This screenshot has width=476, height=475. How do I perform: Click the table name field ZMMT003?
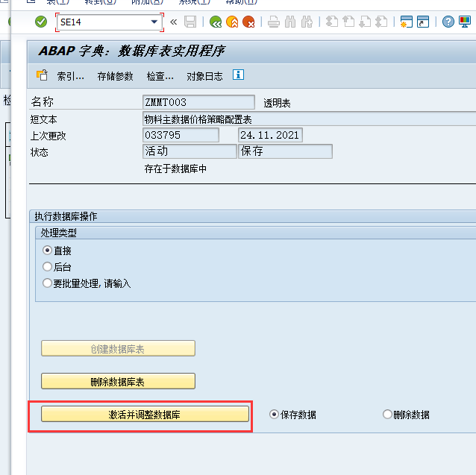(x=198, y=102)
